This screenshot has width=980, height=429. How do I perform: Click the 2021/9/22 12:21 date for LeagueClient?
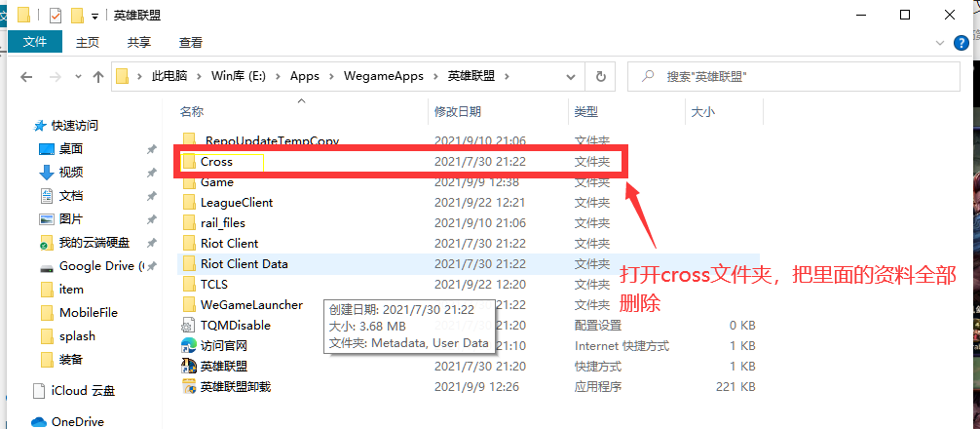(480, 203)
